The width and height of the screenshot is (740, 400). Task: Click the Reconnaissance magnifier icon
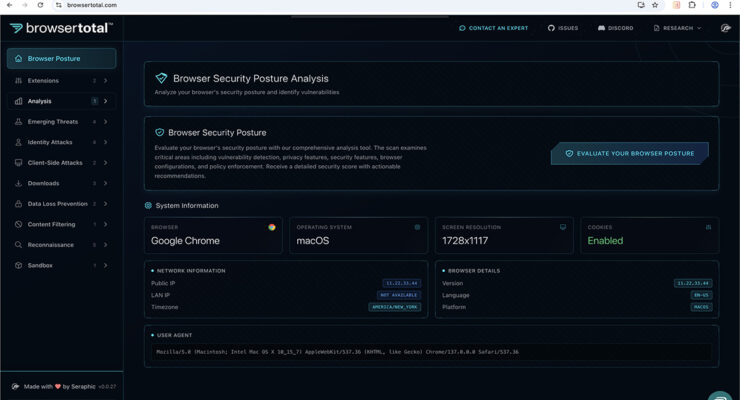pyautogui.click(x=18, y=245)
